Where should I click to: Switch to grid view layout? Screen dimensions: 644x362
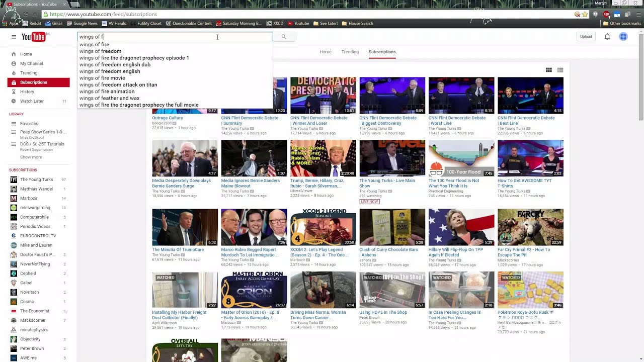tap(549, 70)
